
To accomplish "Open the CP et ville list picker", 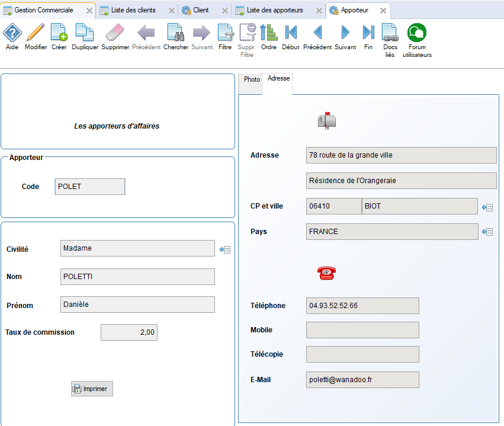I will (487, 208).
